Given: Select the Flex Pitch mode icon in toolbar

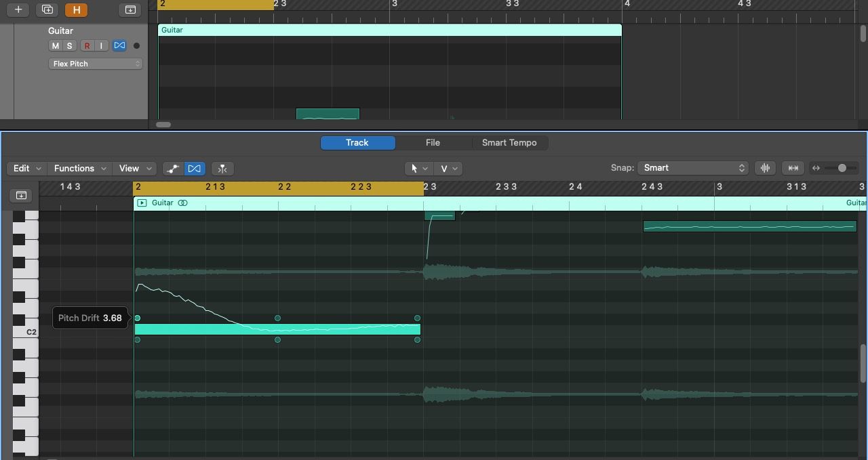Looking at the screenshot, I should [x=195, y=168].
